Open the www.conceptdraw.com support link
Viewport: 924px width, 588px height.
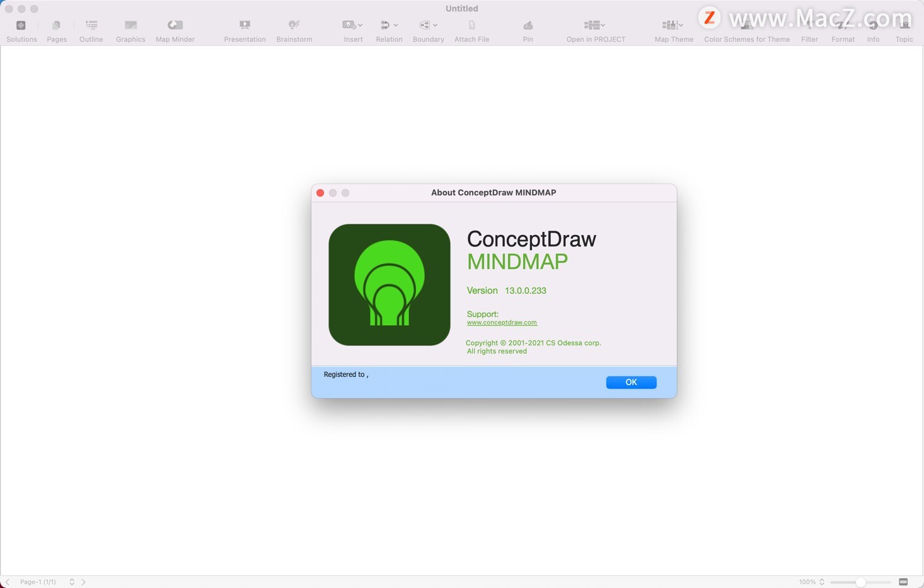pos(502,323)
